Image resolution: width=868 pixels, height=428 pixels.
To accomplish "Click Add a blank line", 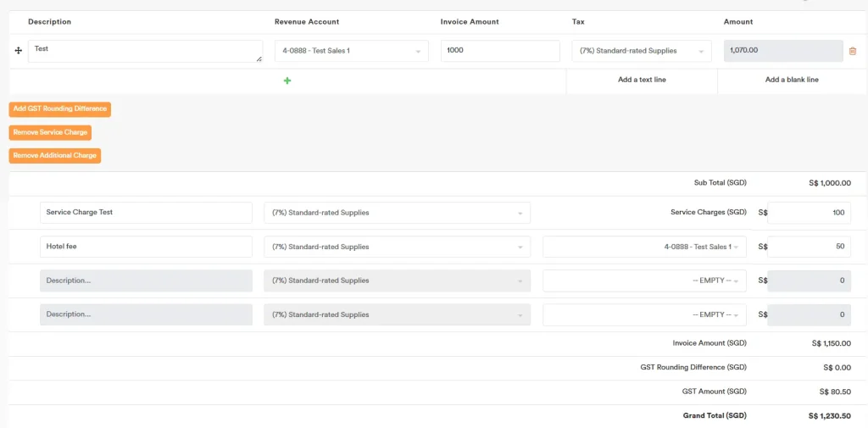I will (792, 80).
